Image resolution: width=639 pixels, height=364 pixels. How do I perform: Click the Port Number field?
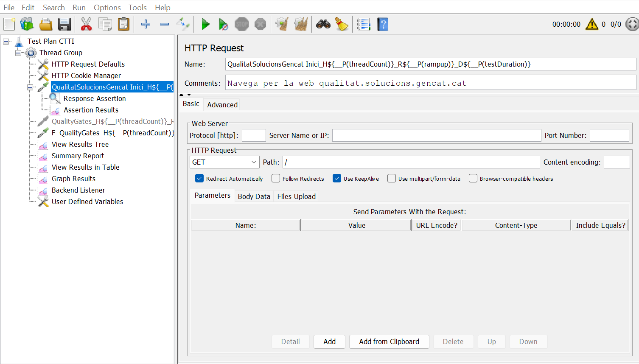click(609, 135)
